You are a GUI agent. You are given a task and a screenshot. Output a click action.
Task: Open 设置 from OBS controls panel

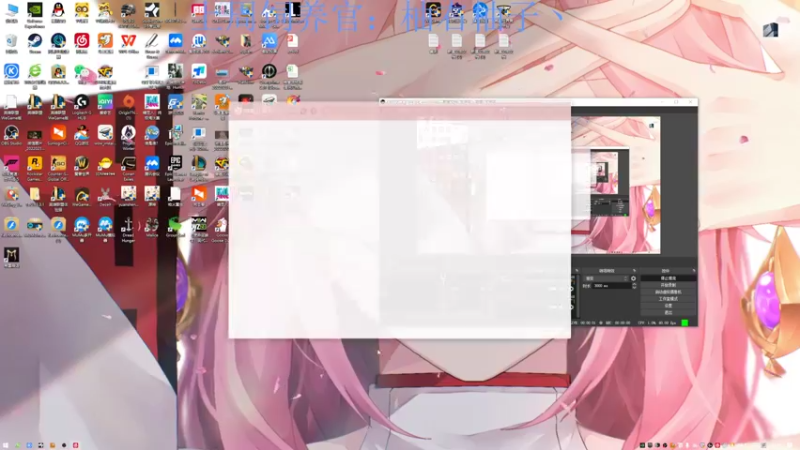[x=668, y=305]
